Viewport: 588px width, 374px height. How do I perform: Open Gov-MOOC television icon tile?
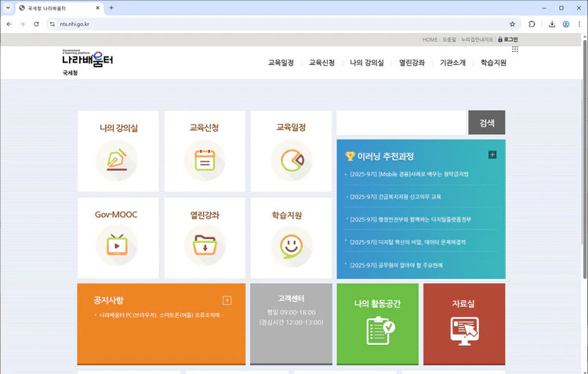[118, 245]
